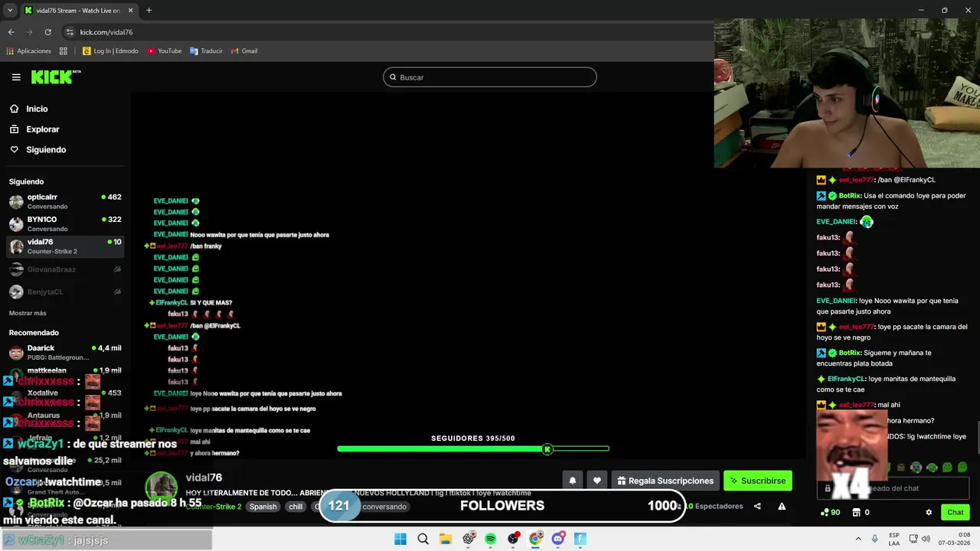Open Explorar in the sidebar
Viewport: 980px width, 551px height.
click(x=41, y=129)
